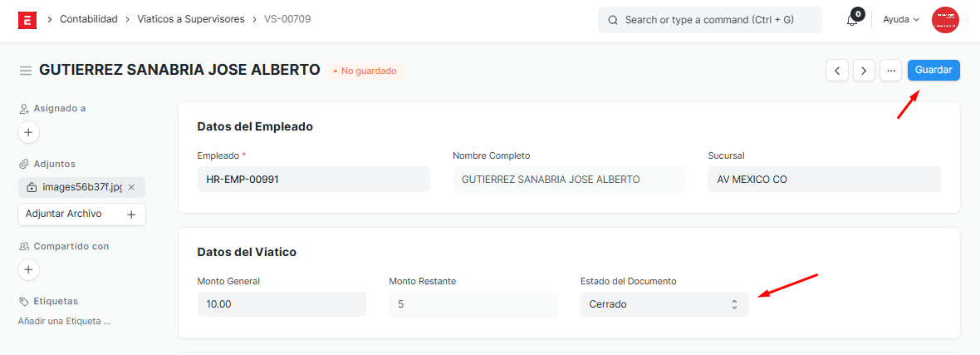Open the notifications bell icon
The width and height of the screenshot is (980, 355).
pyautogui.click(x=852, y=20)
